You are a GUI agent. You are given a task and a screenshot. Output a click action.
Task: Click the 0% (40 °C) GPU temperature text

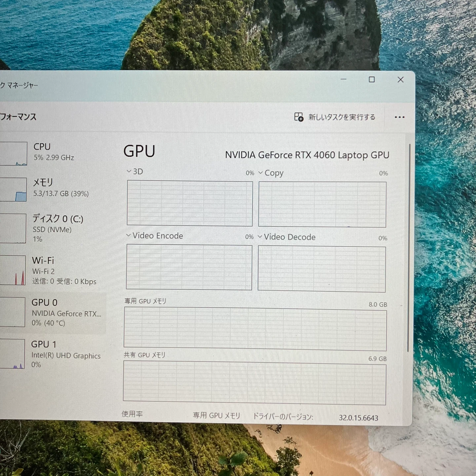coord(48,323)
